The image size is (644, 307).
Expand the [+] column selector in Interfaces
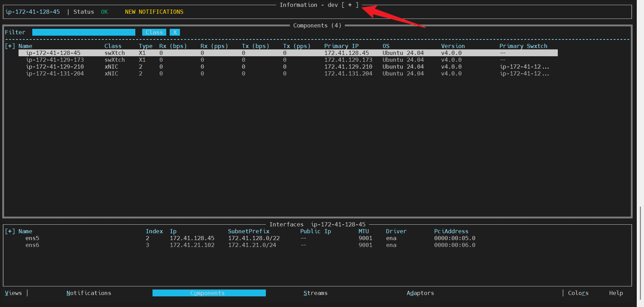(x=10, y=231)
